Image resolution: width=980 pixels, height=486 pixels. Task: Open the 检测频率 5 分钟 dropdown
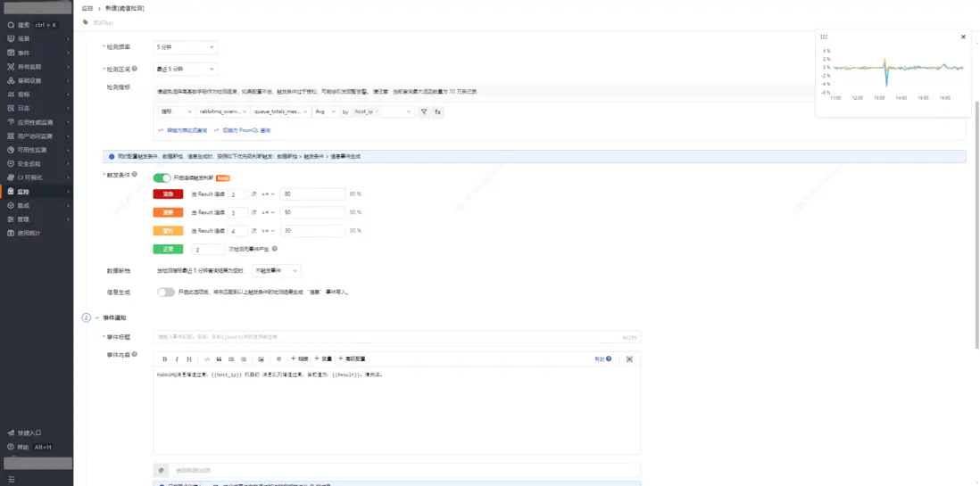(185, 47)
